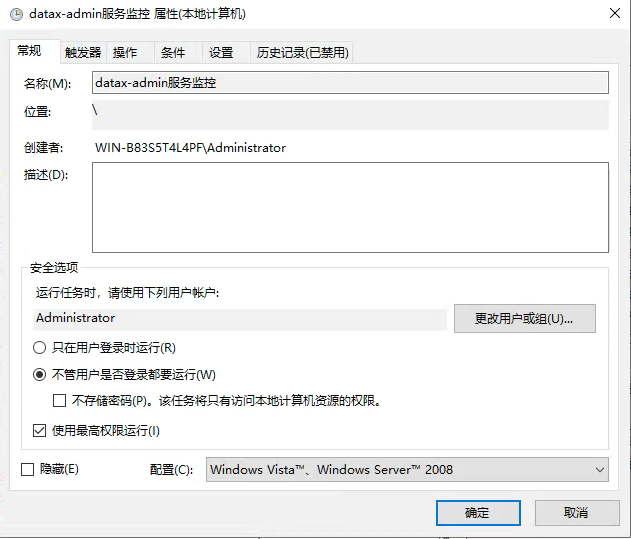This screenshot has width=631, height=539.
Task: Click the 名称 field with datax-admin服务监控
Action: pos(350,83)
